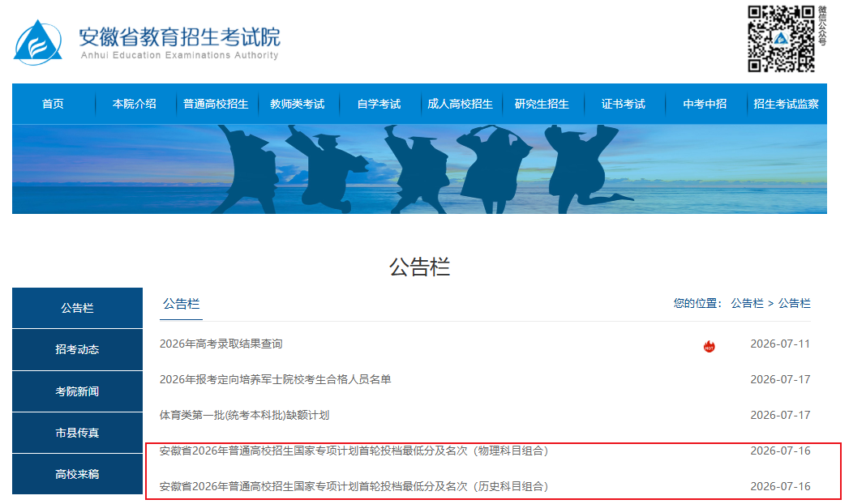
Task: Open 招生考试监察 navigation item
Action: 786,104
